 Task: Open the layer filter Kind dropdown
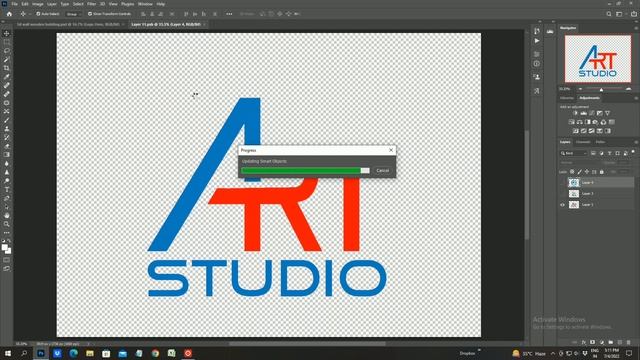click(x=573, y=153)
